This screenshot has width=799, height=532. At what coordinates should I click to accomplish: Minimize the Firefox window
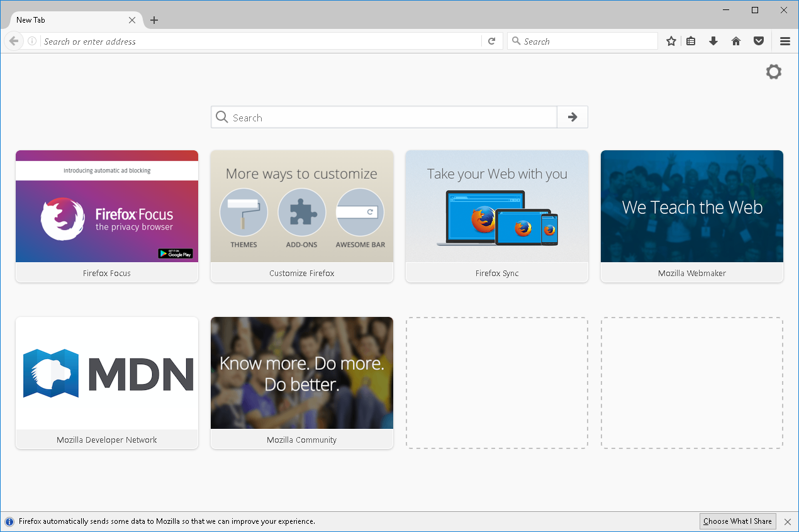coord(727,9)
